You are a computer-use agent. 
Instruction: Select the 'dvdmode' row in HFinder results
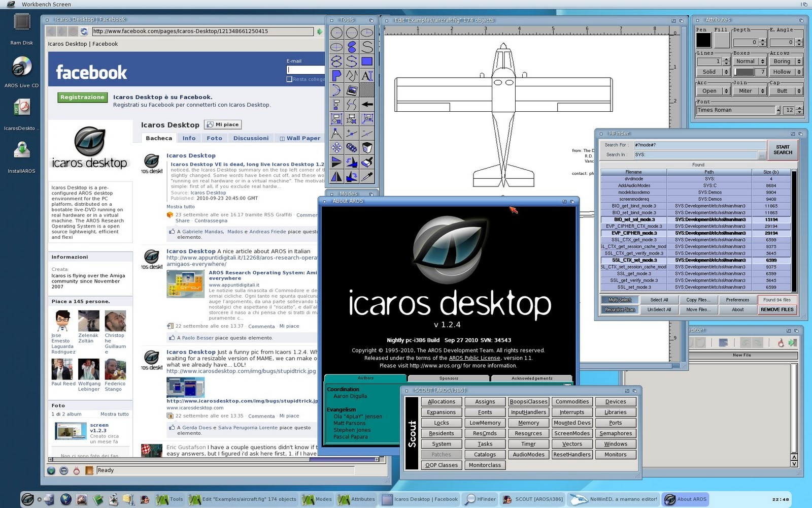[x=696, y=179]
